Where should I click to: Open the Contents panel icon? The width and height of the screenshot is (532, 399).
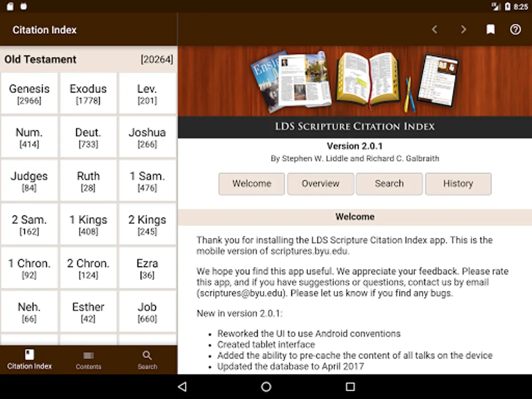[x=88, y=359]
